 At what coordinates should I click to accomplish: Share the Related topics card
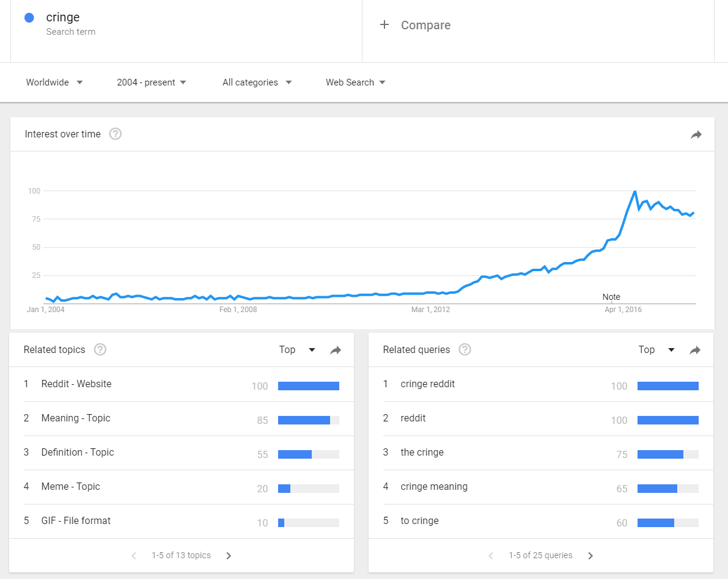[x=336, y=350]
